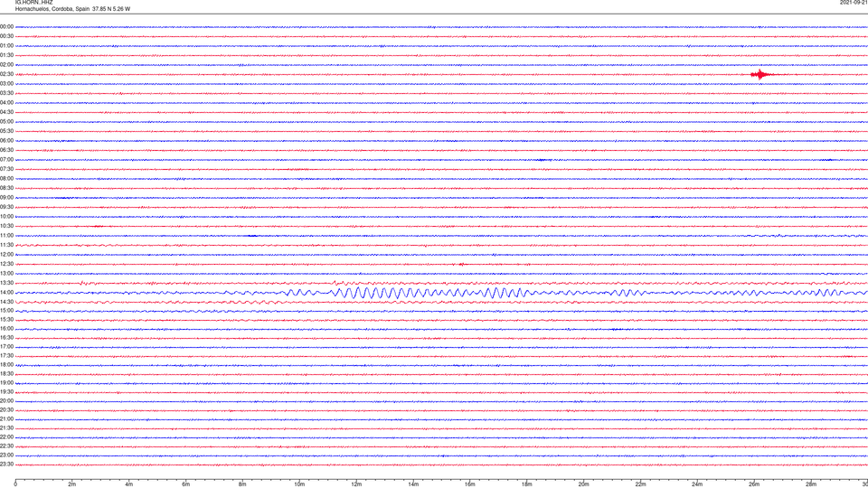Select the 8m mark on time axis
The height and width of the screenshot is (488, 868).
pyautogui.click(x=242, y=484)
